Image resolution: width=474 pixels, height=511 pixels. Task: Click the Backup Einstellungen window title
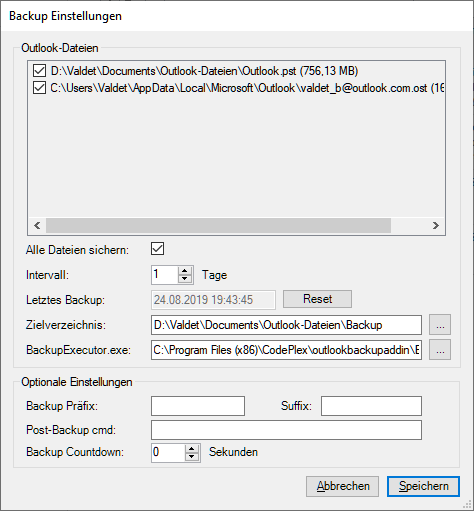[65, 16]
